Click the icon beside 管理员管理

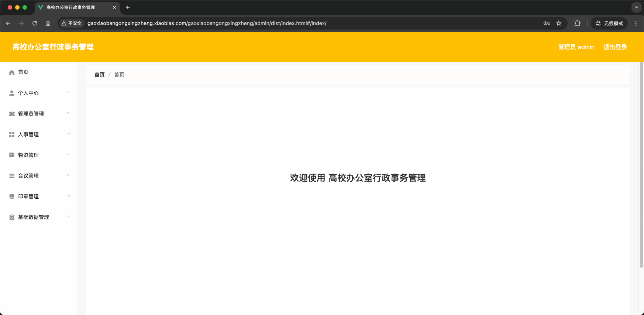pos(12,114)
